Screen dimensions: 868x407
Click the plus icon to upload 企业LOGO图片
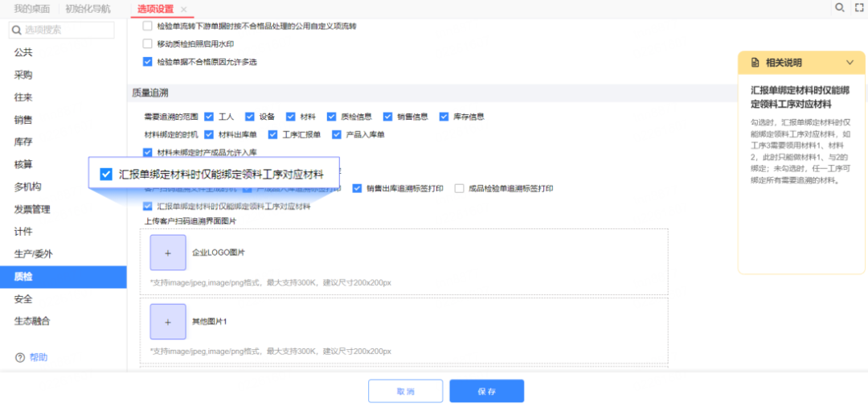click(x=168, y=253)
